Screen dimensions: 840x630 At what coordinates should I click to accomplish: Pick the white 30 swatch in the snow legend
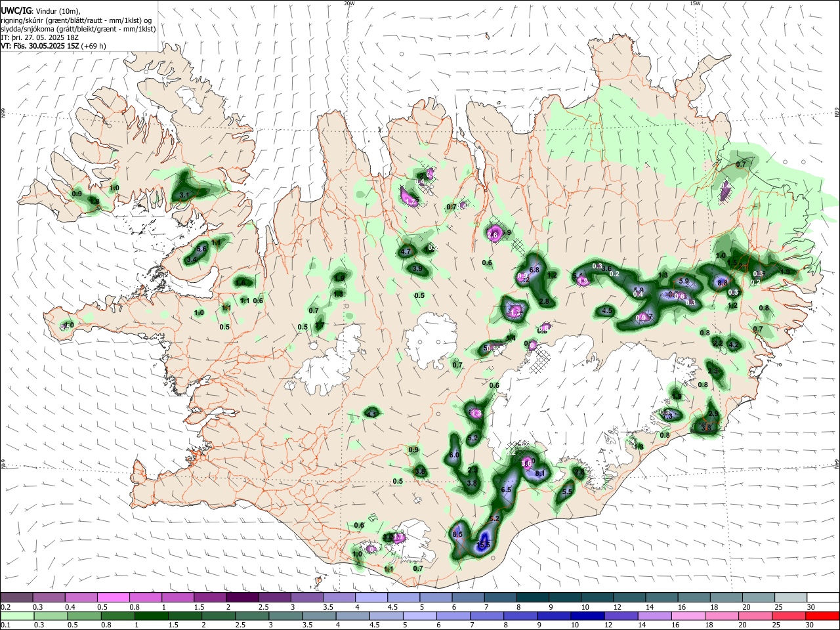point(822,597)
